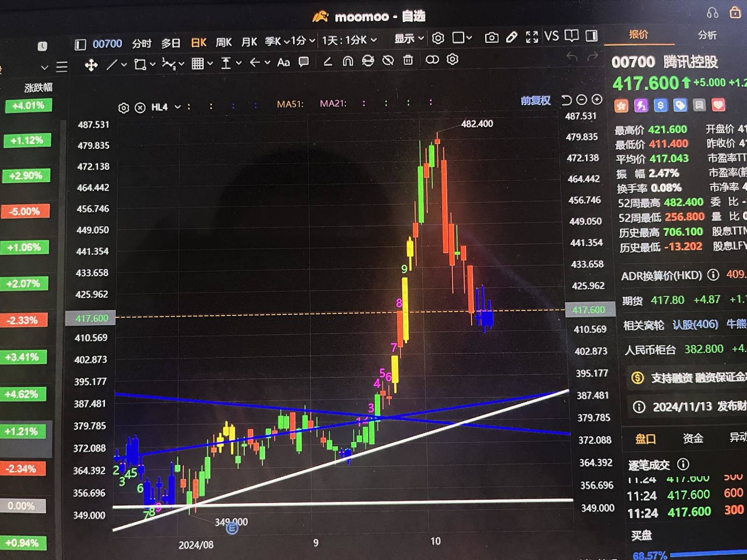Expand line tool options chevron
This screenshot has height=560, width=747.
point(124,64)
